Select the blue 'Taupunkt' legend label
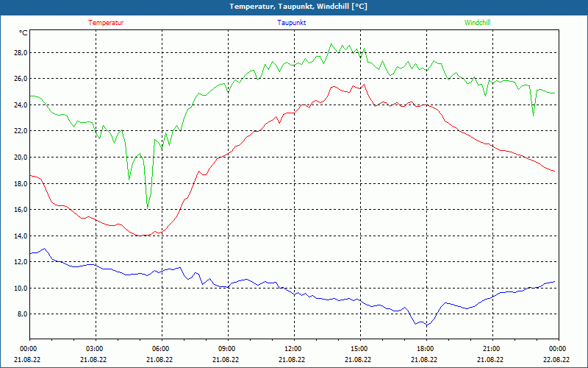The width and height of the screenshot is (588, 368). [x=291, y=23]
